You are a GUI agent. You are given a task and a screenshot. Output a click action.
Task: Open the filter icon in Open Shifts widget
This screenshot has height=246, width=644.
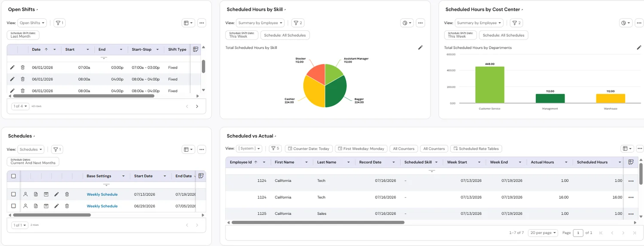pos(60,23)
